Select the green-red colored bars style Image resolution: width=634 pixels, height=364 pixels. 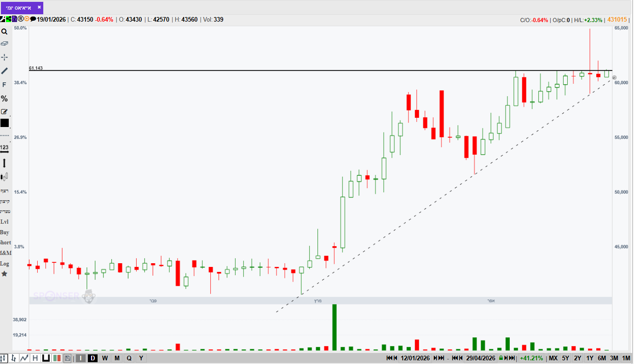57,358
